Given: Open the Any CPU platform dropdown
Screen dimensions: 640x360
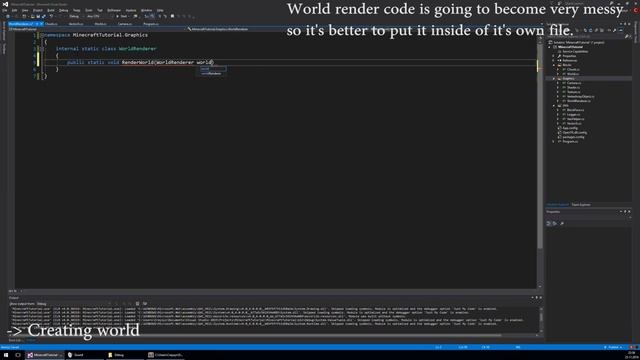Looking at the screenshot, I should pos(97,16).
